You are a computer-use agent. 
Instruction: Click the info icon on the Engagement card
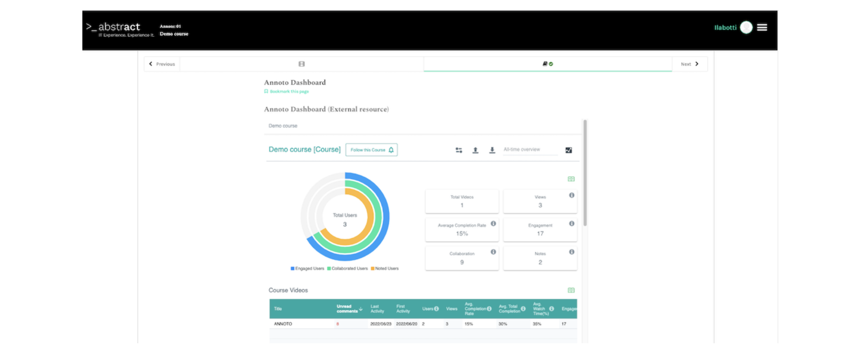coord(572,223)
